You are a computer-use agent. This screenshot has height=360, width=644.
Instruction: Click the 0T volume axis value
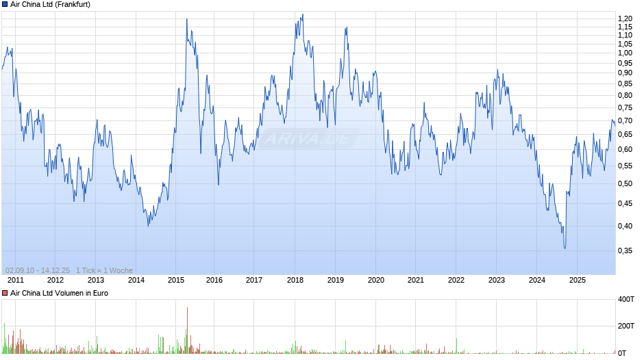tap(622, 353)
